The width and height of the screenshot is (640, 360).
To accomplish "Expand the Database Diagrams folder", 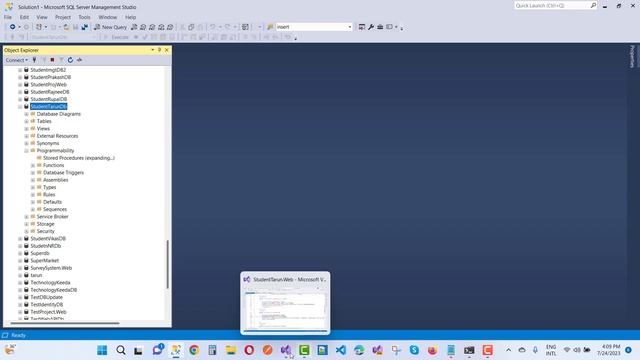I will point(27,114).
